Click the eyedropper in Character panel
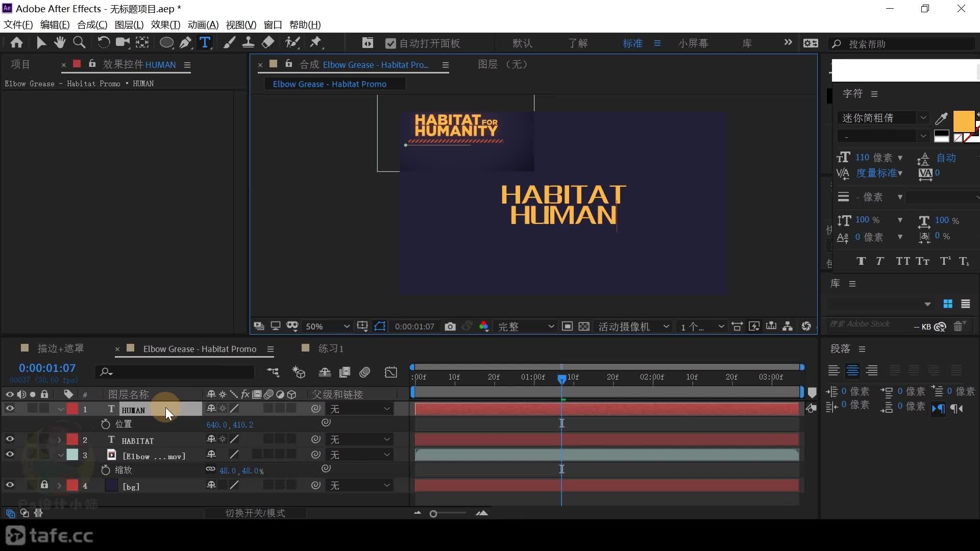Viewport: 980px width, 551px height. click(941, 118)
